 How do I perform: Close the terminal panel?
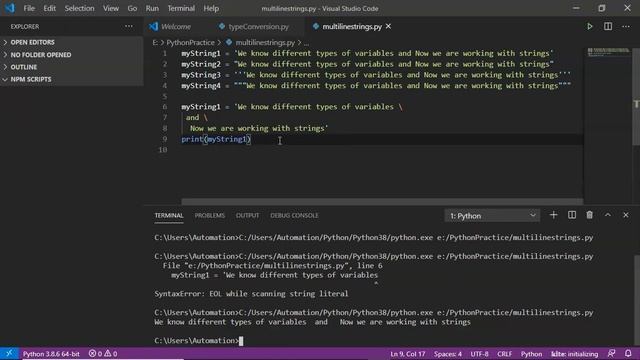[626, 215]
